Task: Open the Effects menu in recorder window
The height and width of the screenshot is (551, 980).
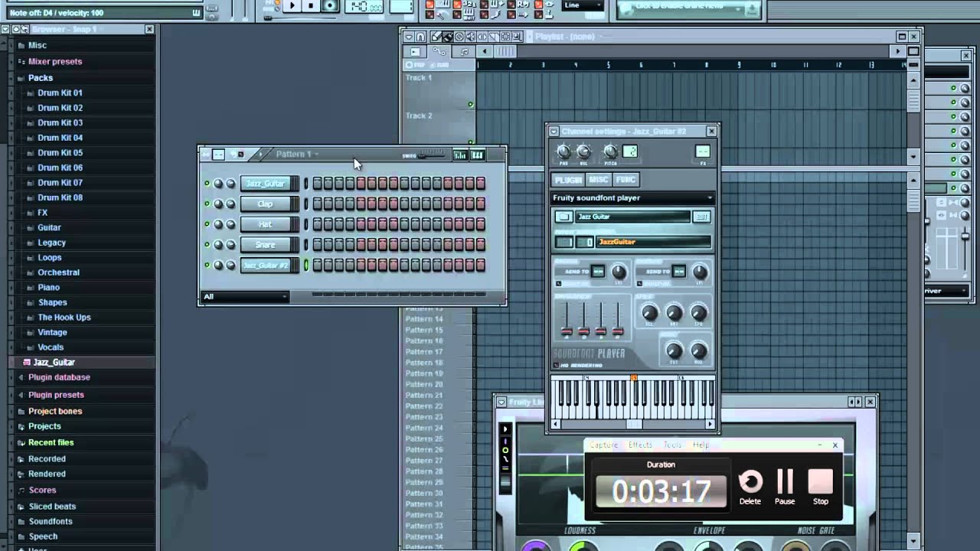Action: tap(640, 445)
